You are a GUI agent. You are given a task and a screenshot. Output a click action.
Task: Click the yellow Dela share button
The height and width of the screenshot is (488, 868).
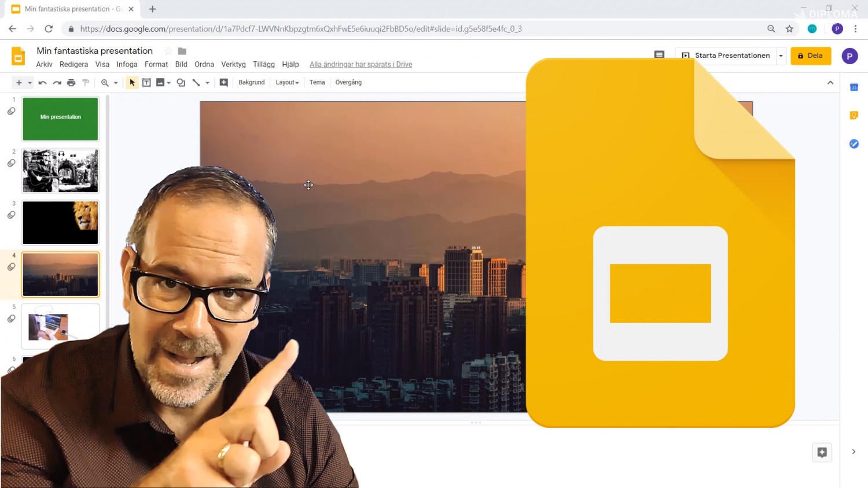coord(811,56)
